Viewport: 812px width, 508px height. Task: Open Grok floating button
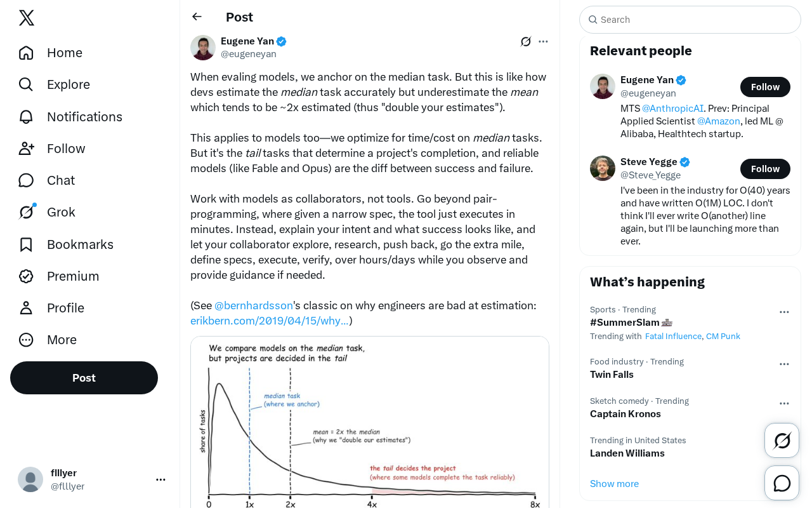[782, 441]
